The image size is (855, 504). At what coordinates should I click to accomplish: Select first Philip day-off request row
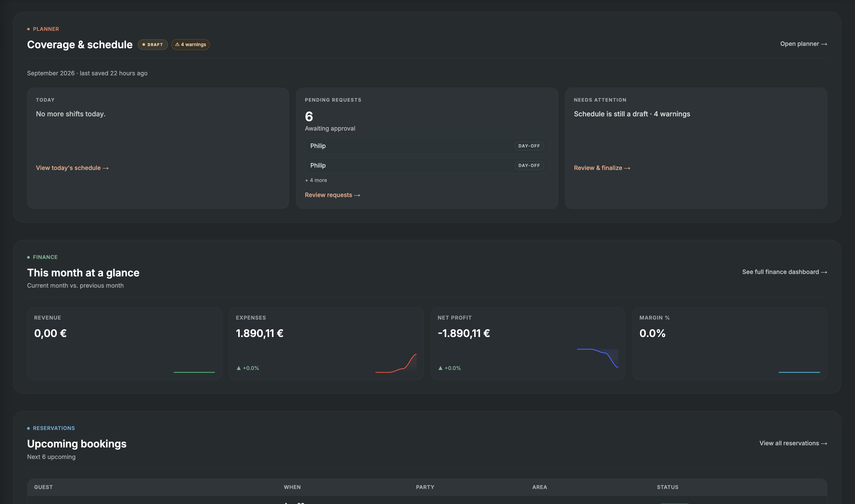[427, 146]
